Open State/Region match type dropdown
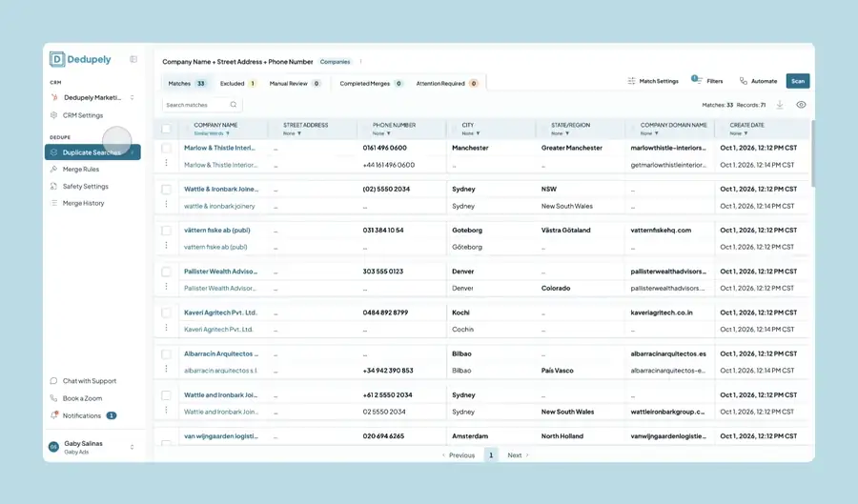This screenshot has height=504, width=858. 561,133
